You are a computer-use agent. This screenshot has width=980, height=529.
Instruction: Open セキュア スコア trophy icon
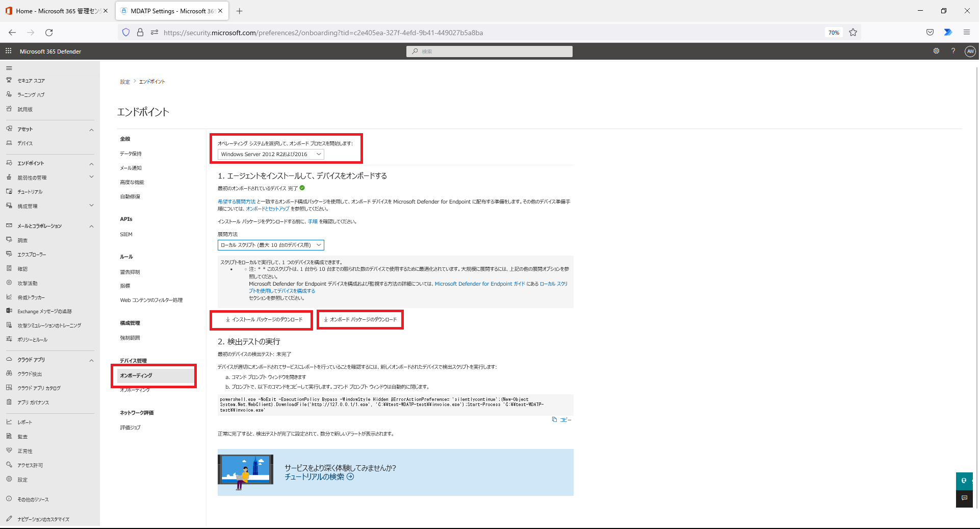coord(9,80)
